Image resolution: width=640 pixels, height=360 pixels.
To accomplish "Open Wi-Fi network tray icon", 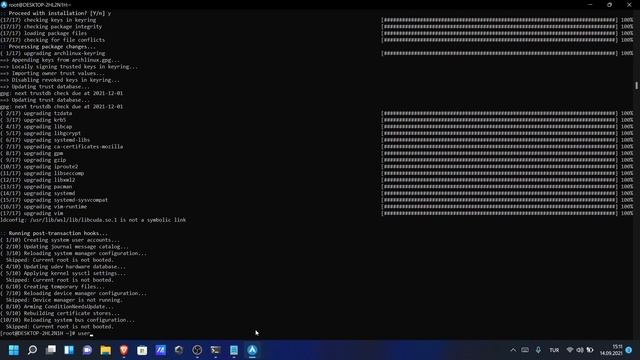I will [x=570, y=350].
